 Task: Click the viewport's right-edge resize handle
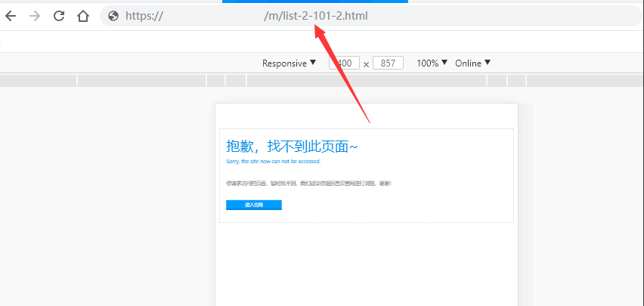click(525, 204)
